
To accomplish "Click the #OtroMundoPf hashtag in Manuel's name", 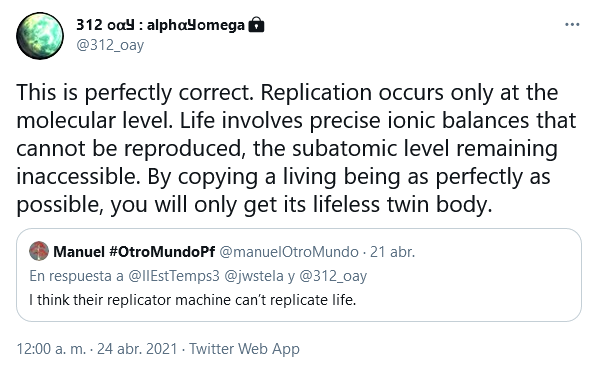I will click(x=162, y=251).
